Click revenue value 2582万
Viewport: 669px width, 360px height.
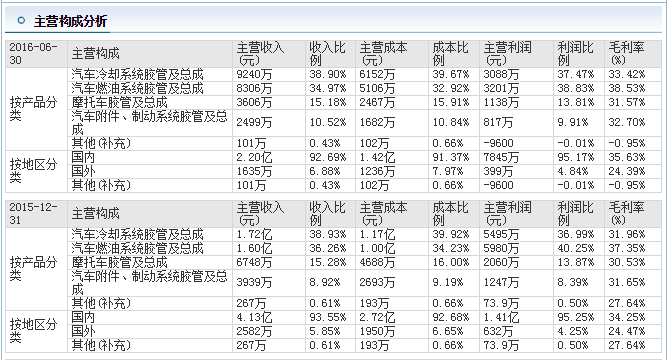254,331
